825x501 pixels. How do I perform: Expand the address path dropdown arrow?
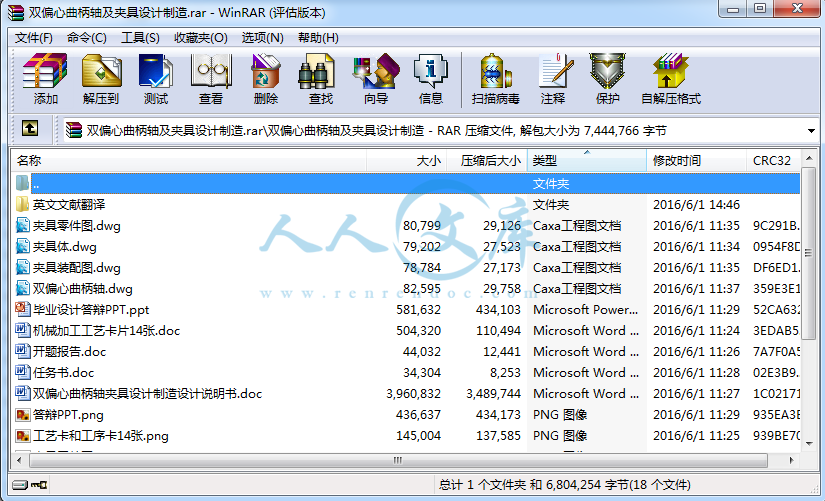point(811,131)
